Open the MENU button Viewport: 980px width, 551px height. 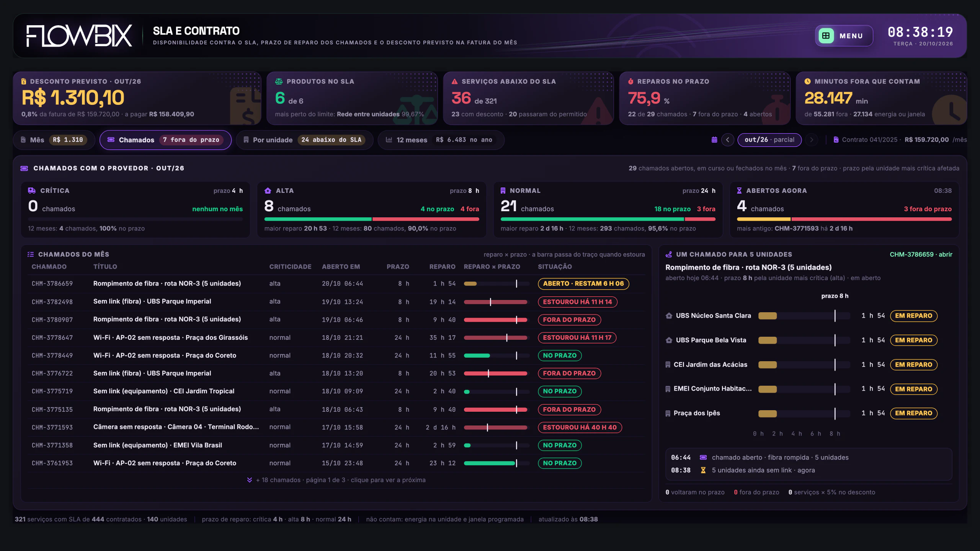(x=844, y=36)
